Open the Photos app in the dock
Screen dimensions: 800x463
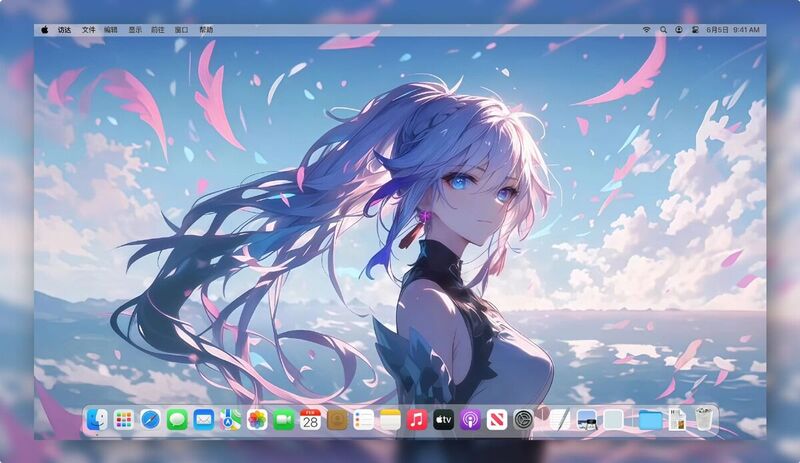257,420
